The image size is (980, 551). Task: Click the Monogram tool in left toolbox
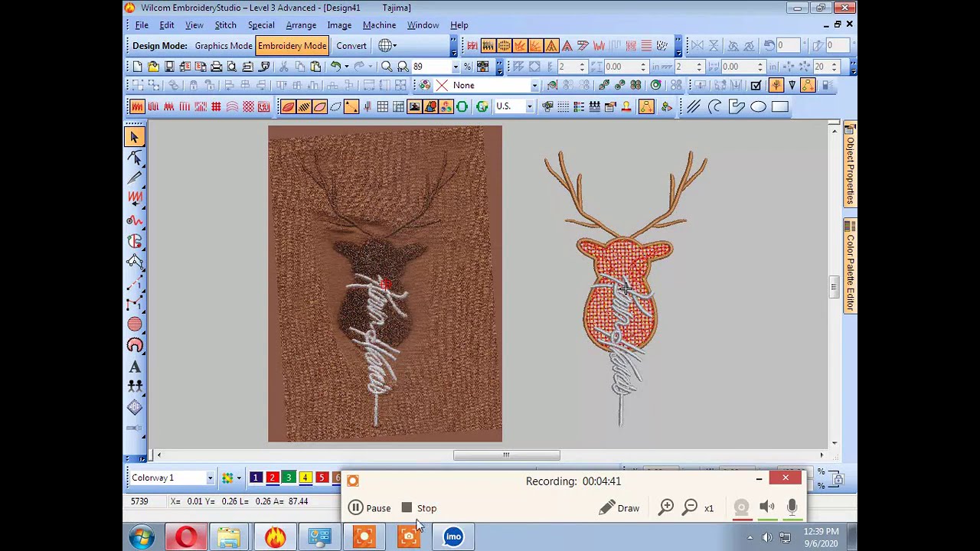click(135, 406)
